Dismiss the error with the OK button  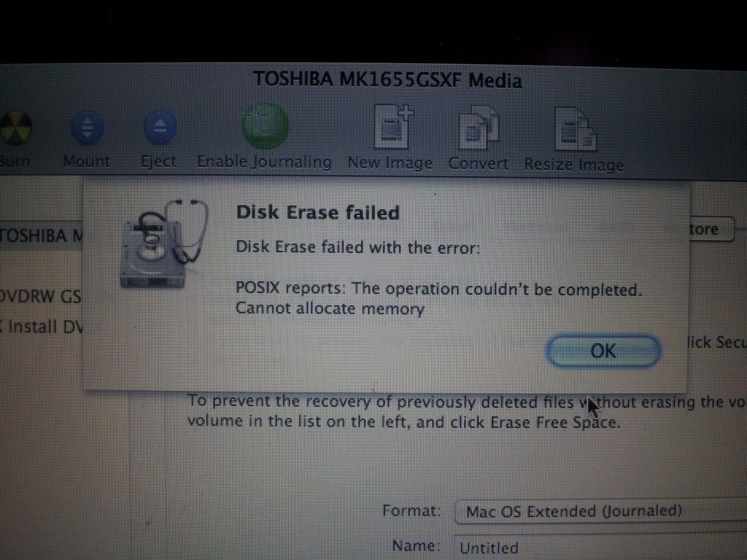tap(603, 351)
